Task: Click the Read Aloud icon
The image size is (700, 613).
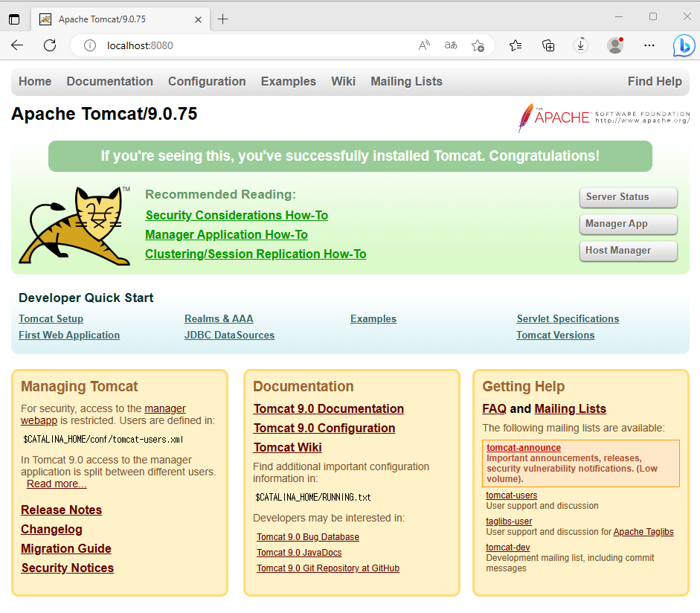Action: (424, 45)
